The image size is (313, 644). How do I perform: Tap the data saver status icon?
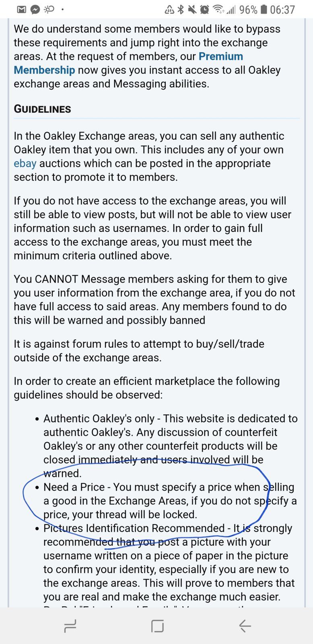tap(169, 9)
